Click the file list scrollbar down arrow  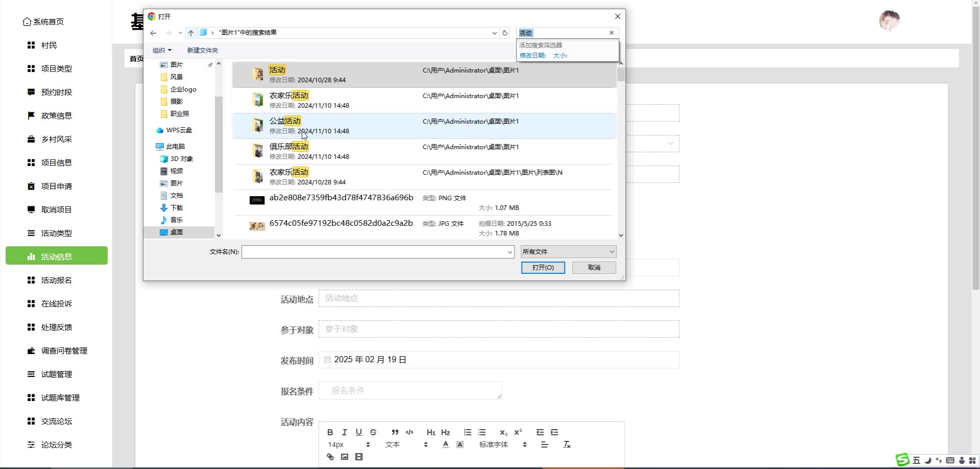pos(621,236)
